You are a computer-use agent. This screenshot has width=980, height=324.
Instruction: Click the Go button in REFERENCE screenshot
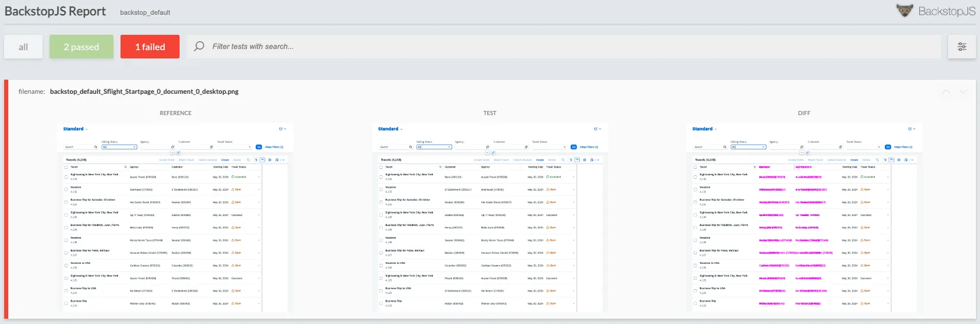[259, 147]
